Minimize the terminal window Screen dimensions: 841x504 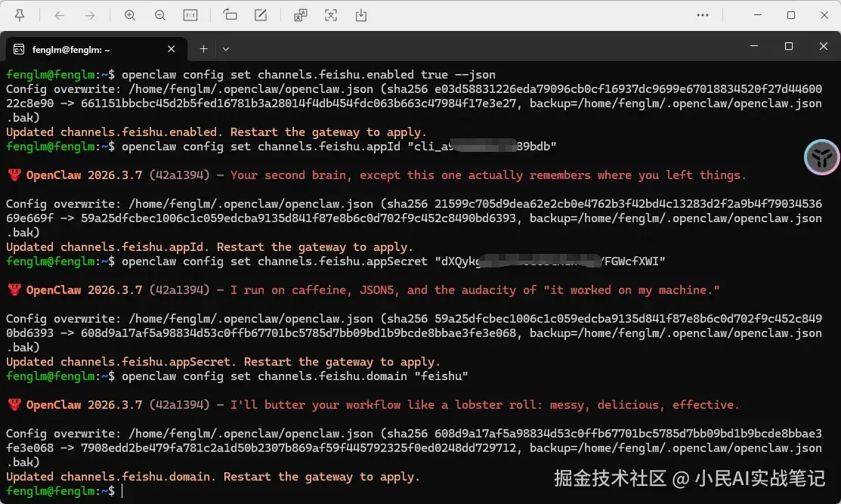[754, 46]
